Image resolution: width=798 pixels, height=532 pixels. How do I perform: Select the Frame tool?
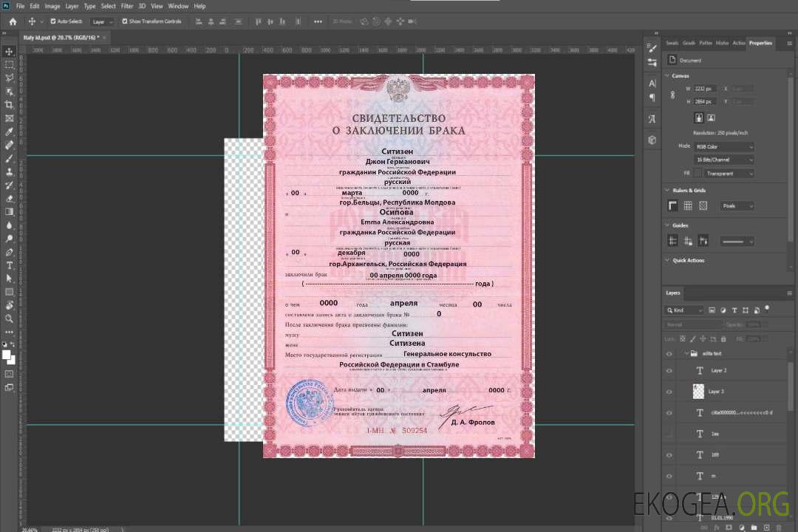point(9,118)
